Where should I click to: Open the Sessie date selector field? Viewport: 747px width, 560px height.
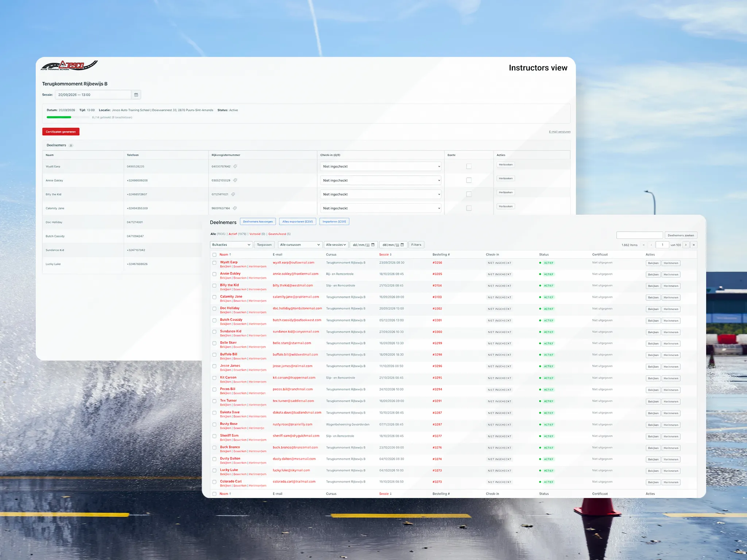[93, 95]
